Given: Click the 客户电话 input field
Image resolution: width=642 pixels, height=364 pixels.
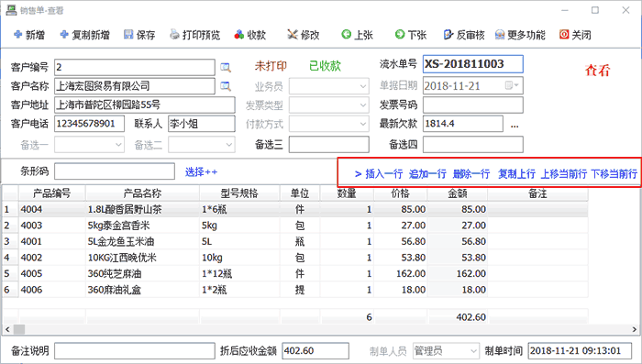Looking at the screenshot, I should [x=89, y=124].
